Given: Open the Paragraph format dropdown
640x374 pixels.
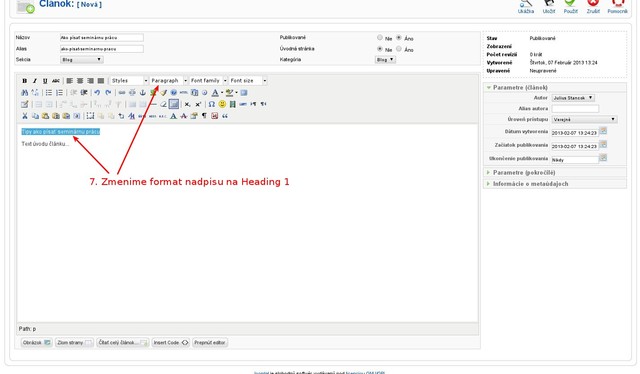Looking at the screenshot, I should (169, 81).
